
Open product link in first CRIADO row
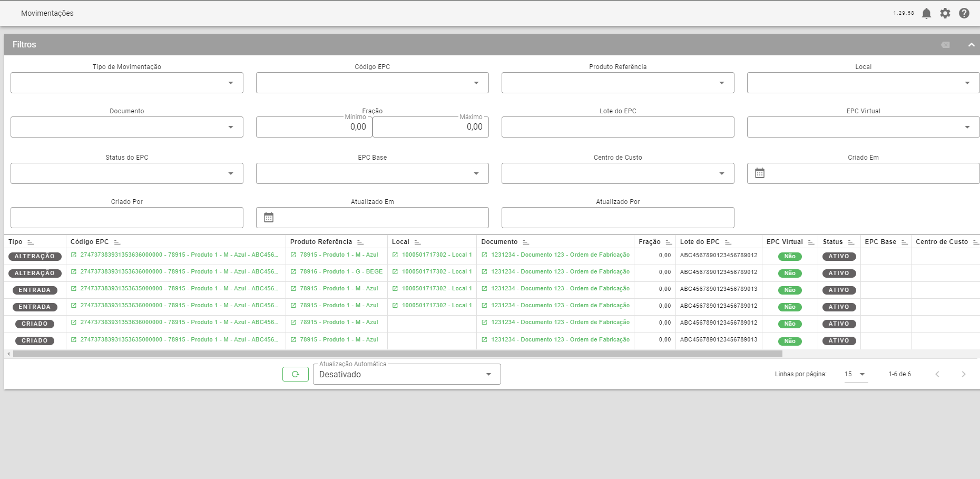[x=339, y=322]
